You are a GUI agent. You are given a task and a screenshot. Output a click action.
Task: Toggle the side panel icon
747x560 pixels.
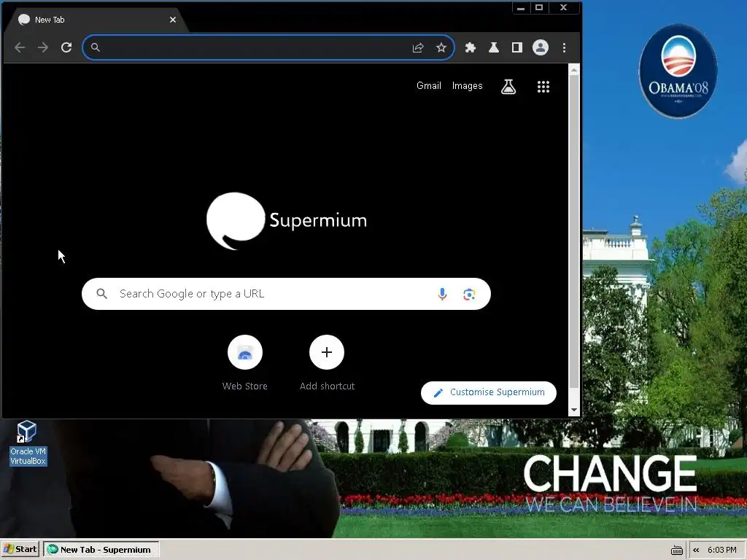pos(517,47)
